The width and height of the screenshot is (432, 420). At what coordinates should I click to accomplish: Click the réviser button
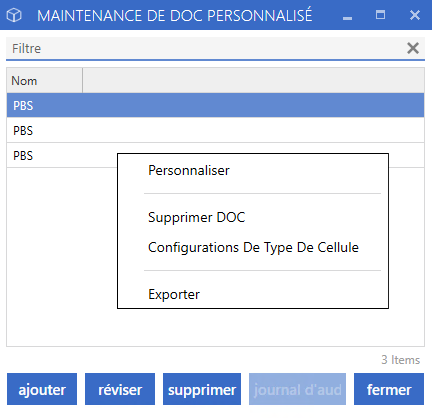pos(120,389)
